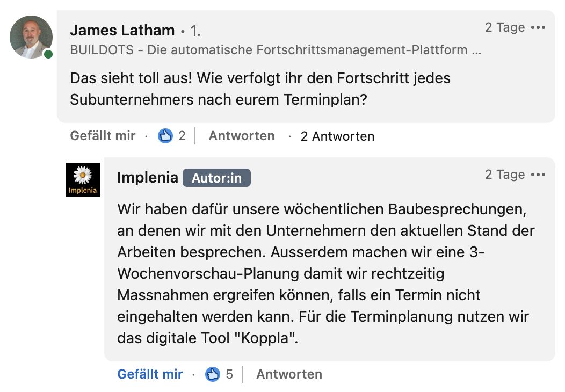The width and height of the screenshot is (565, 392).
Task: Click the 2 Tage timestamp on Implenia's reply
Action: click(x=505, y=175)
